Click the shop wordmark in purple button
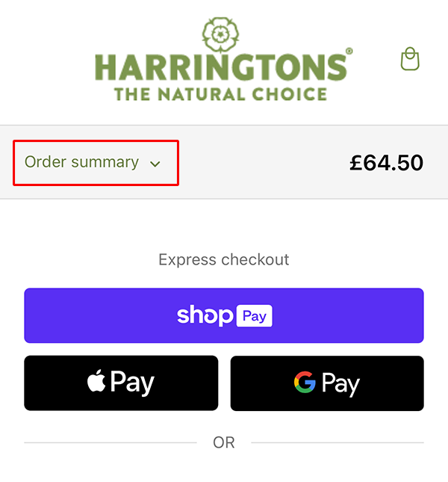Viewport: 448px width, 482px height. point(205,315)
